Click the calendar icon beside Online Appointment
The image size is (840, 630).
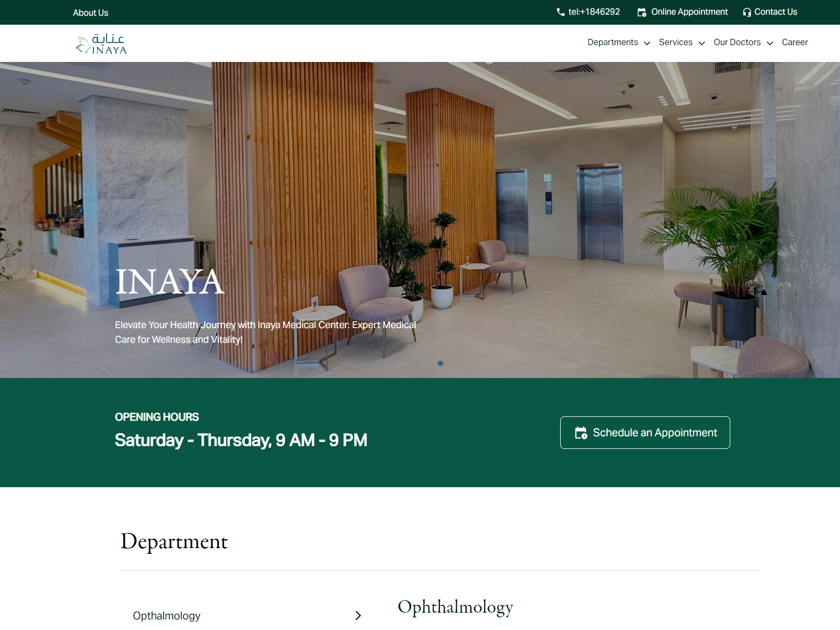[x=642, y=12]
